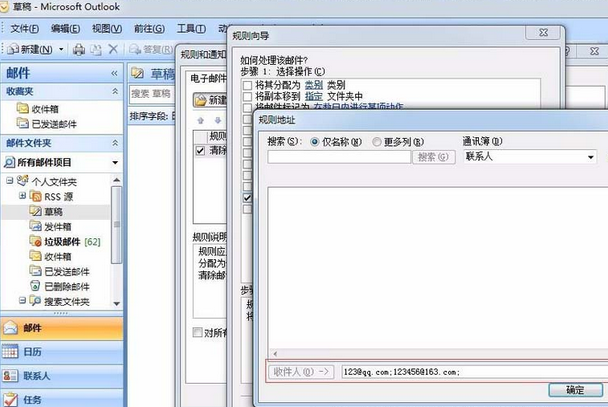Select the Drafts folder icon in tree

coord(36,211)
